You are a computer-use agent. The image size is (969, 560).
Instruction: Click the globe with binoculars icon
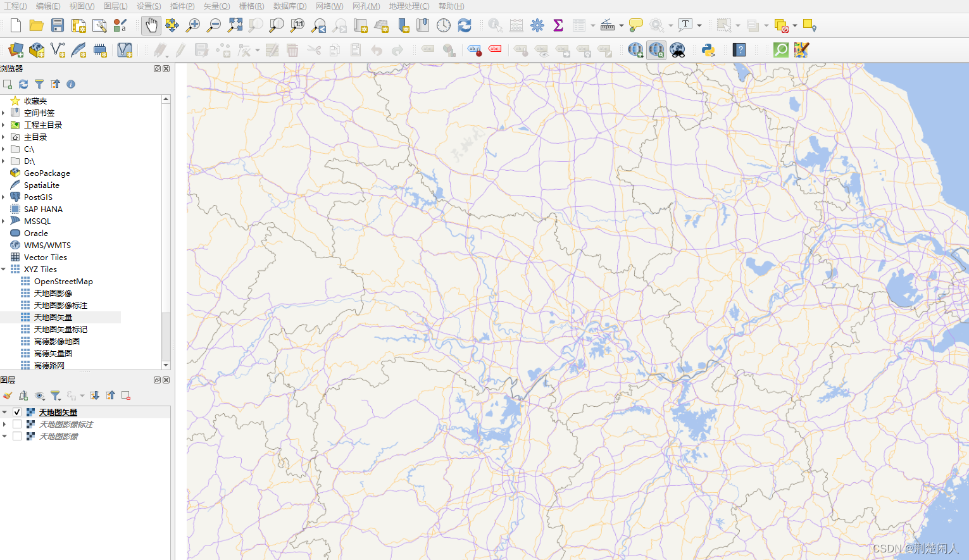point(677,50)
